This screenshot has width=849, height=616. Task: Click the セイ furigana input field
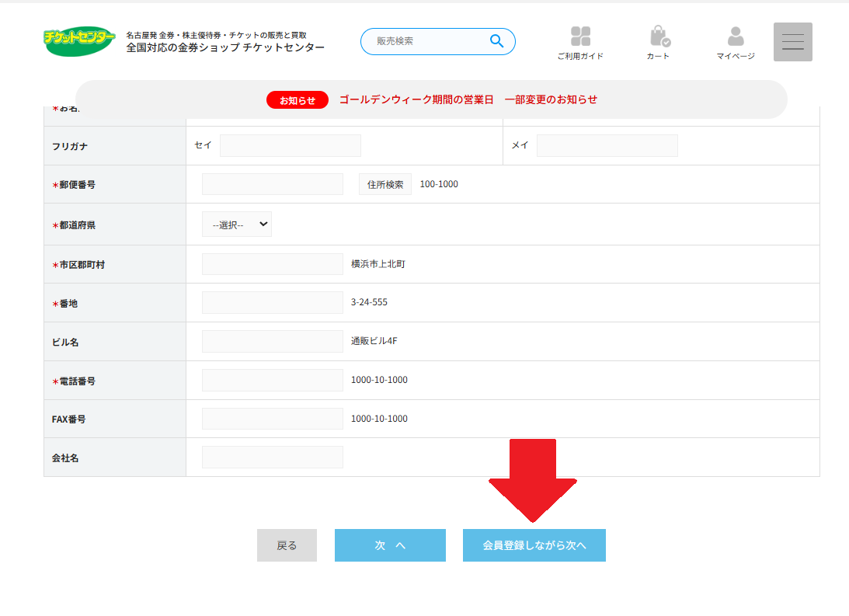(x=291, y=145)
